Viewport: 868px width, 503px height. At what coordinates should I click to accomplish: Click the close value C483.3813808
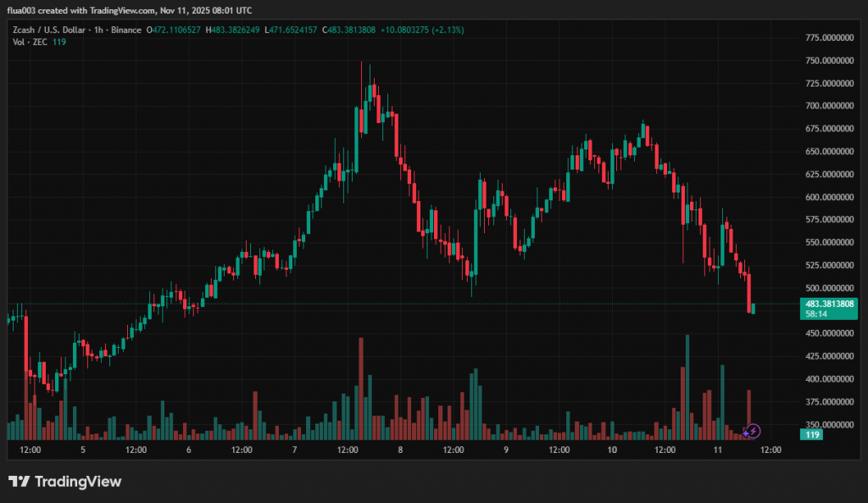(x=348, y=30)
